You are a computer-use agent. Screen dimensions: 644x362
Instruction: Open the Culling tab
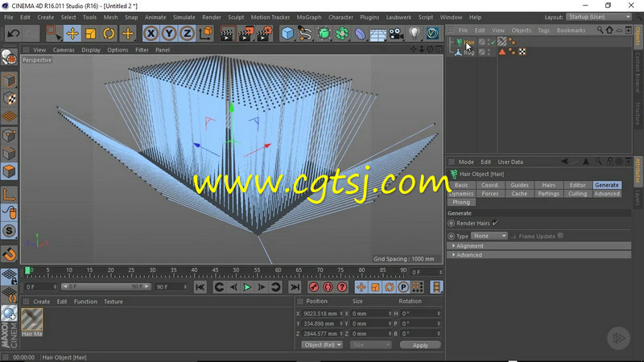577,194
